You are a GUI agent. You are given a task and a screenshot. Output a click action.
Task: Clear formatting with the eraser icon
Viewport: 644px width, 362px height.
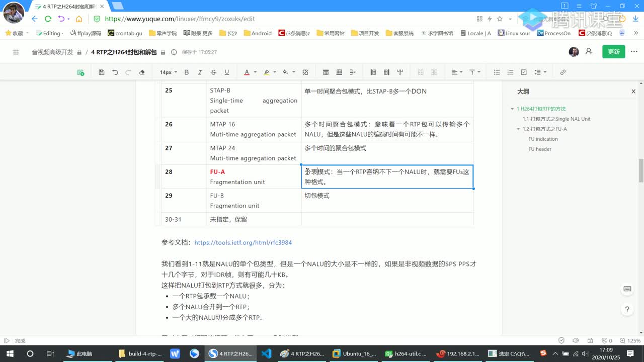point(142,72)
